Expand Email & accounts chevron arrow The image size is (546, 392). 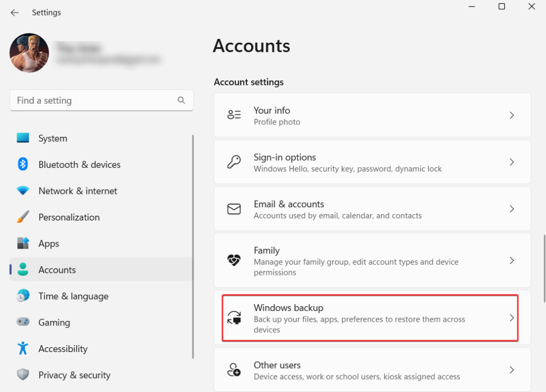(511, 209)
